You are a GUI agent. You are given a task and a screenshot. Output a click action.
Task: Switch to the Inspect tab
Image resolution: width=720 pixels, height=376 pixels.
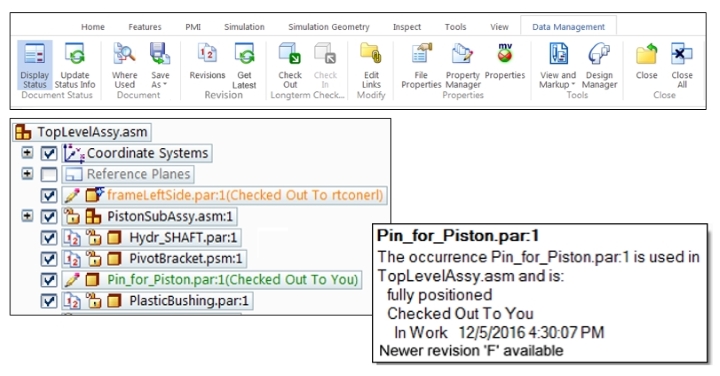click(x=407, y=27)
